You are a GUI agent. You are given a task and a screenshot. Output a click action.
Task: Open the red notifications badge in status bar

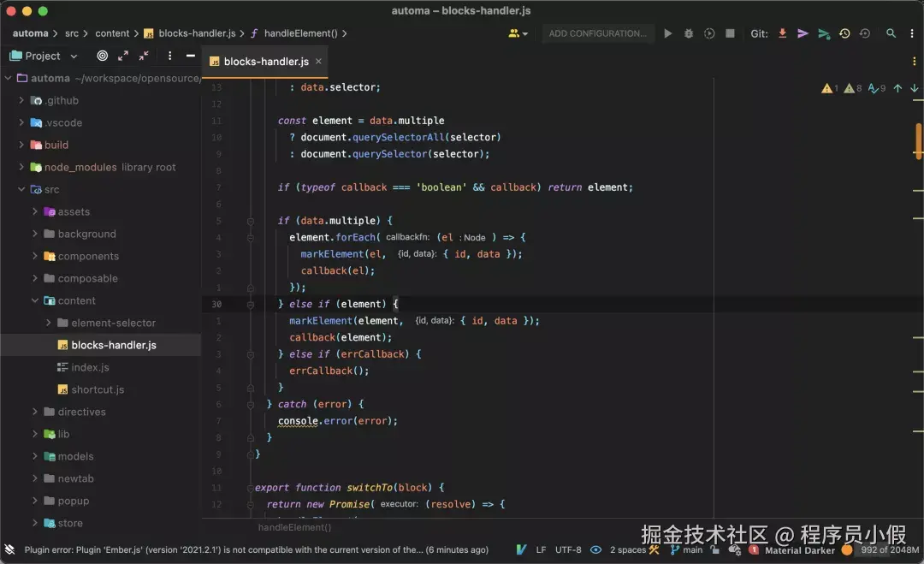tap(754, 549)
